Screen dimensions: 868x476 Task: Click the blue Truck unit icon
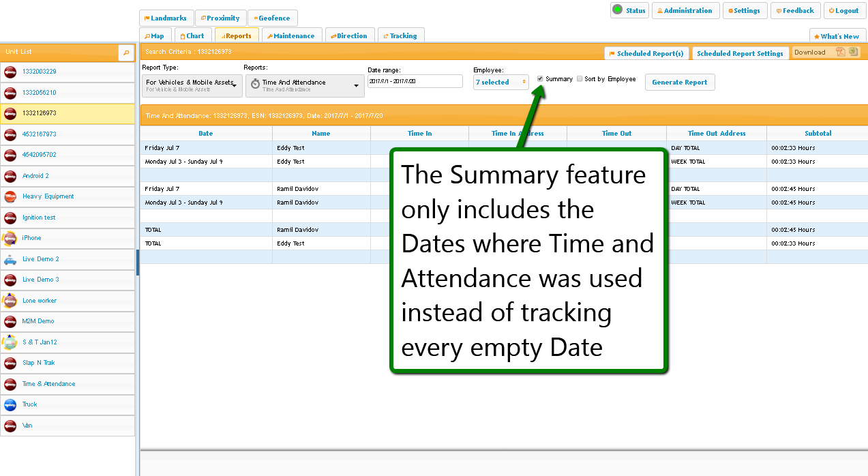pos(10,405)
